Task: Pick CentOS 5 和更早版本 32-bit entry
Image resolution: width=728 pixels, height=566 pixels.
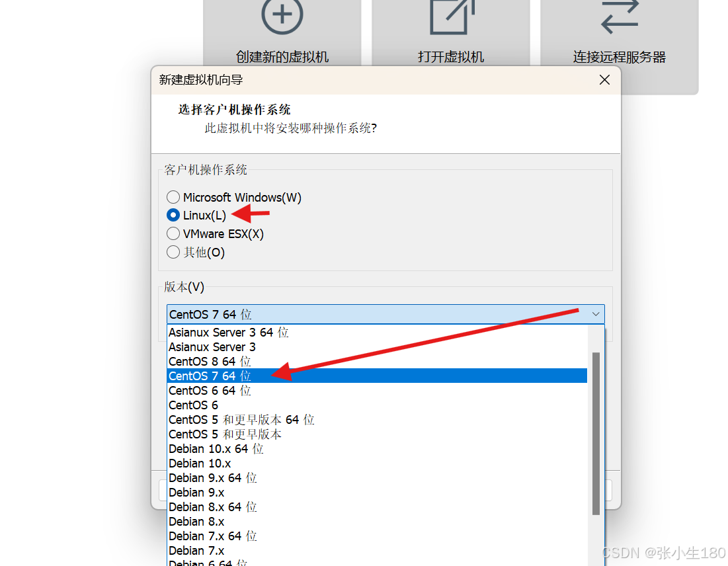Action: (377, 434)
